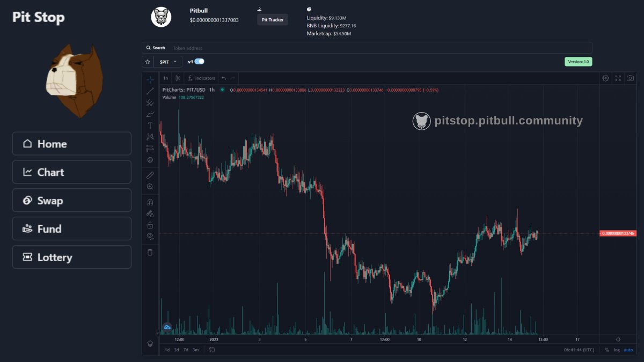Toggle hide all drawings eye icon

point(150,236)
